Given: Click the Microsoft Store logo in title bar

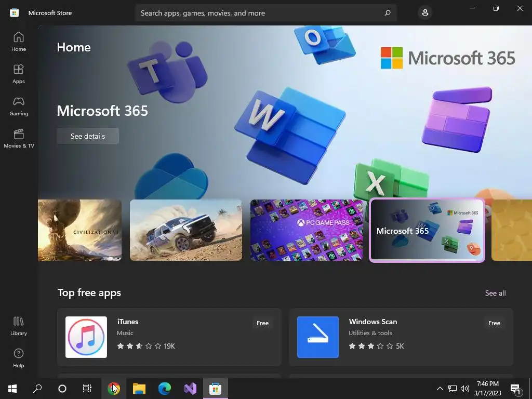Looking at the screenshot, I should 14,13.
